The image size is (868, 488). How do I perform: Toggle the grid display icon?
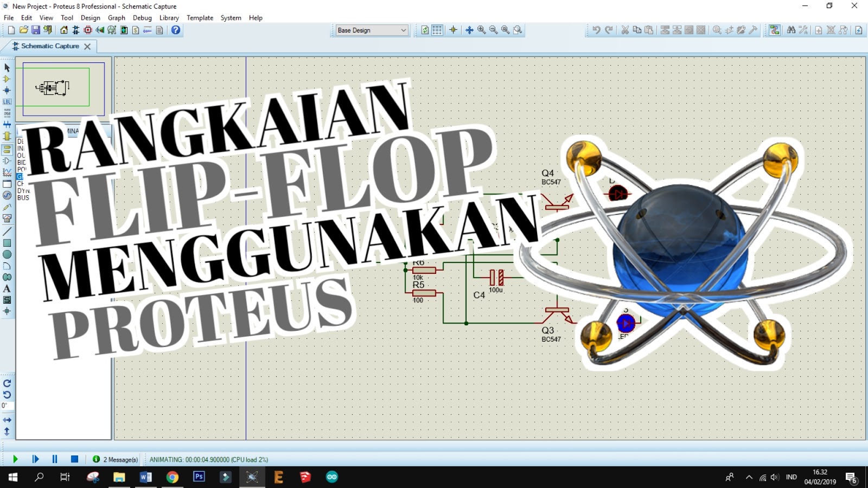tap(437, 30)
